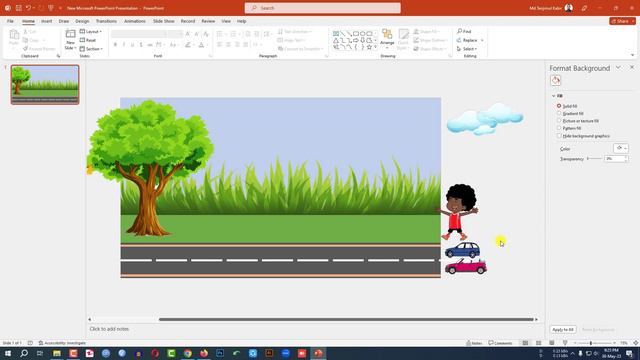The height and width of the screenshot is (360, 640).
Task: Select the triangle shape in shapes gallery
Action: (x=336, y=40)
